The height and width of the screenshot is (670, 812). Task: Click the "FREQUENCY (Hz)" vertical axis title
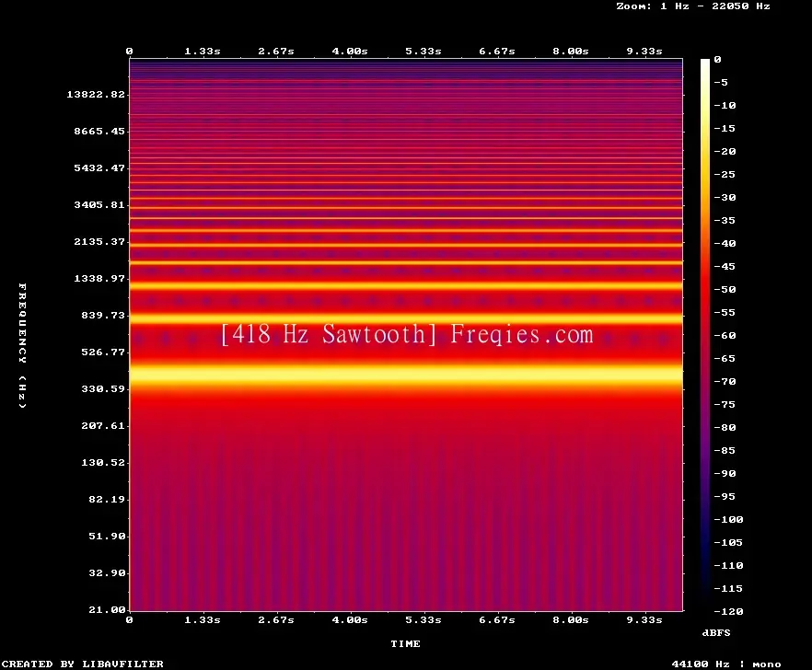pos(22,346)
